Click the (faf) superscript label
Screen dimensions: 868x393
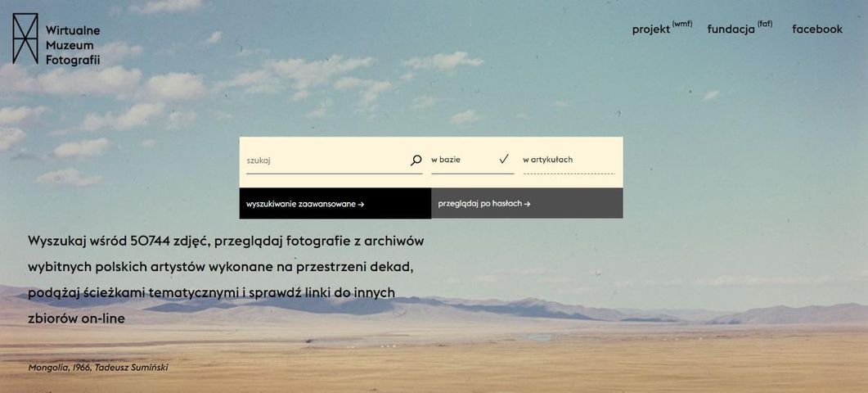[765, 24]
